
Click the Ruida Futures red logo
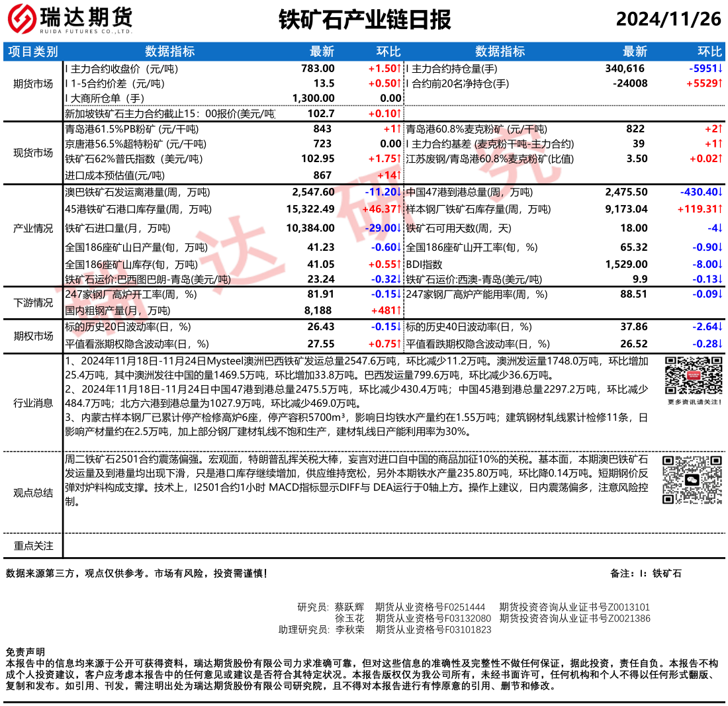coord(22,19)
